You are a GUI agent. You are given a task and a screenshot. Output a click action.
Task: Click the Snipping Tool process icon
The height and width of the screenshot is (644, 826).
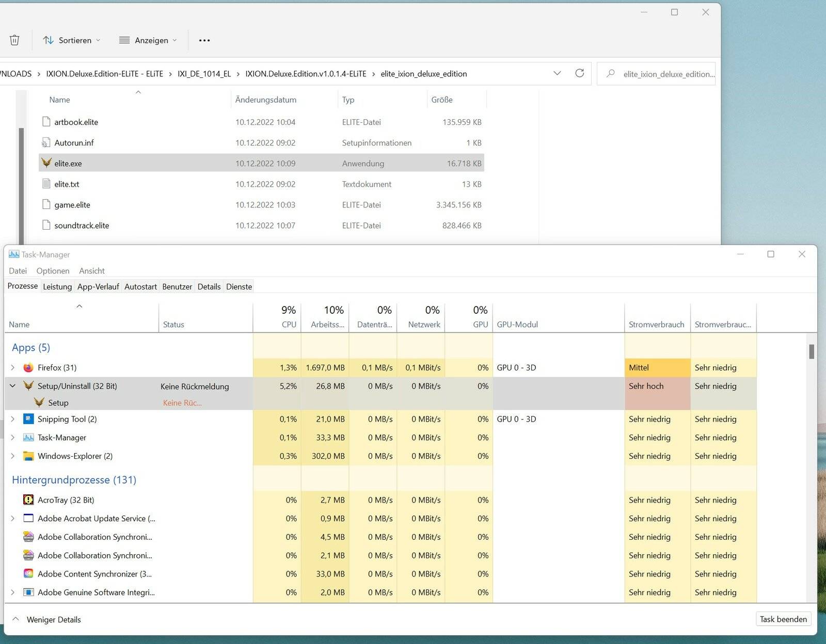(x=28, y=419)
